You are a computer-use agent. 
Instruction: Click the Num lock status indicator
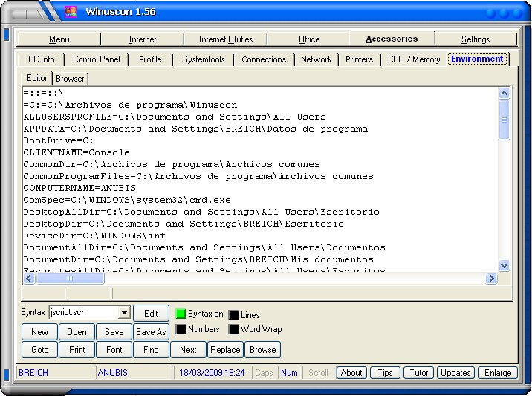(289, 372)
